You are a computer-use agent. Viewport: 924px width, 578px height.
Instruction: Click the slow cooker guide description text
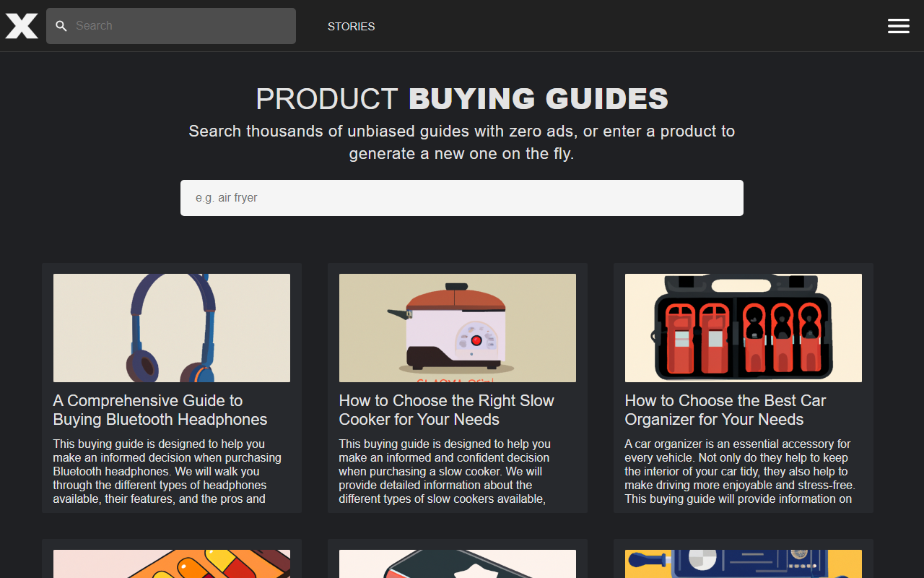point(445,471)
